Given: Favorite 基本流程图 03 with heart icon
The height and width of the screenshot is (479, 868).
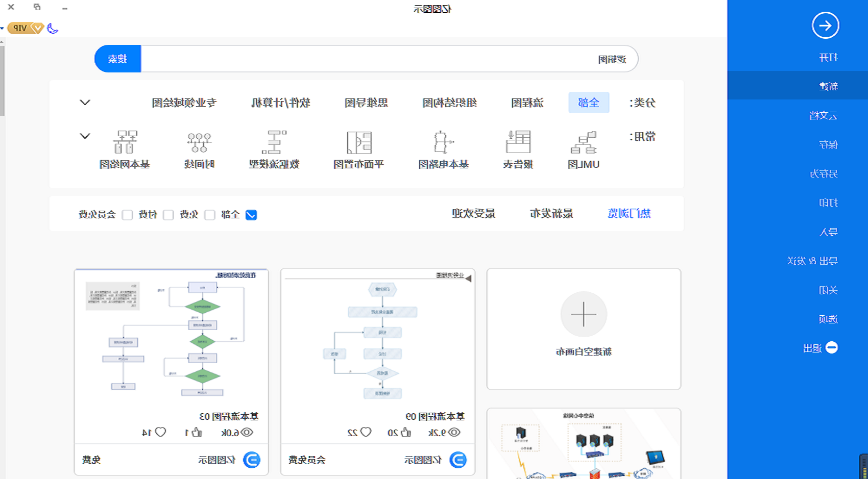Looking at the screenshot, I should (x=160, y=433).
